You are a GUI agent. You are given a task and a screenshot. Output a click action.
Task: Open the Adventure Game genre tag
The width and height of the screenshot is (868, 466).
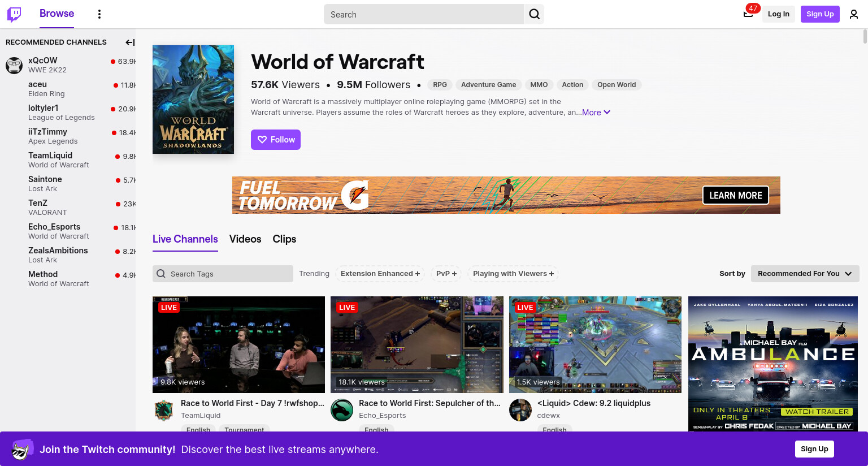(489, 85)
